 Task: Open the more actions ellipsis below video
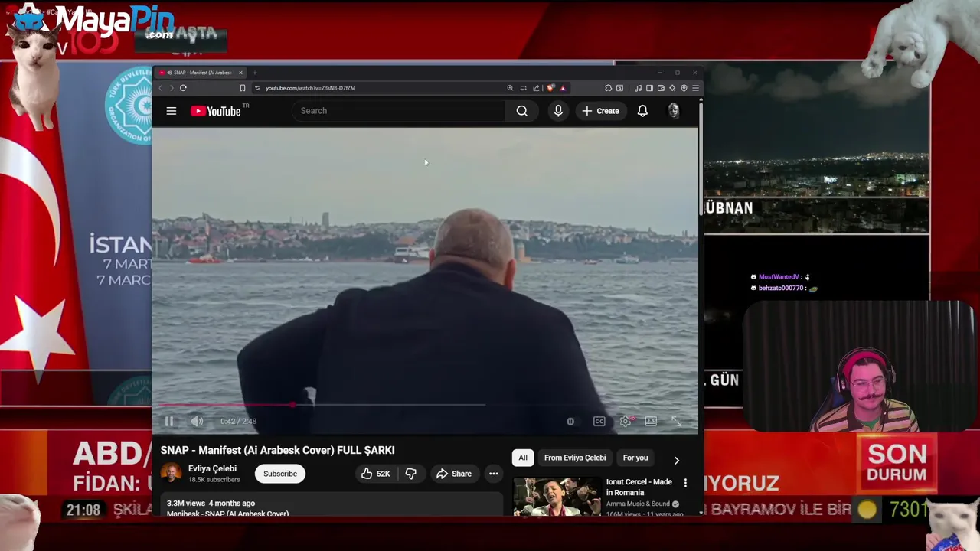[x=494, y=474]
